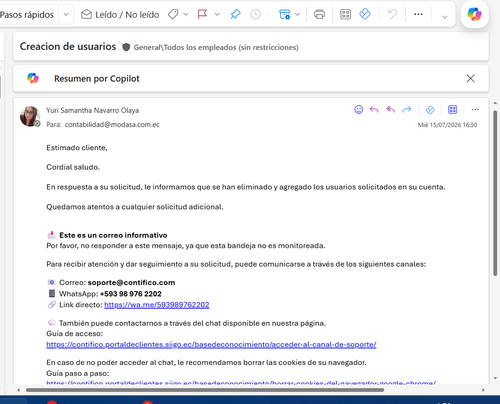
Task: Reply to the message with arrow icon
Action: 374,110
